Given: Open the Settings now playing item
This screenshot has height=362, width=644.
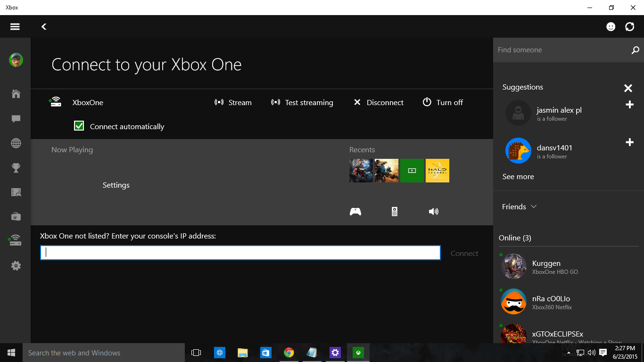Looking at the screenshot, I should click(x=116, y=185).
